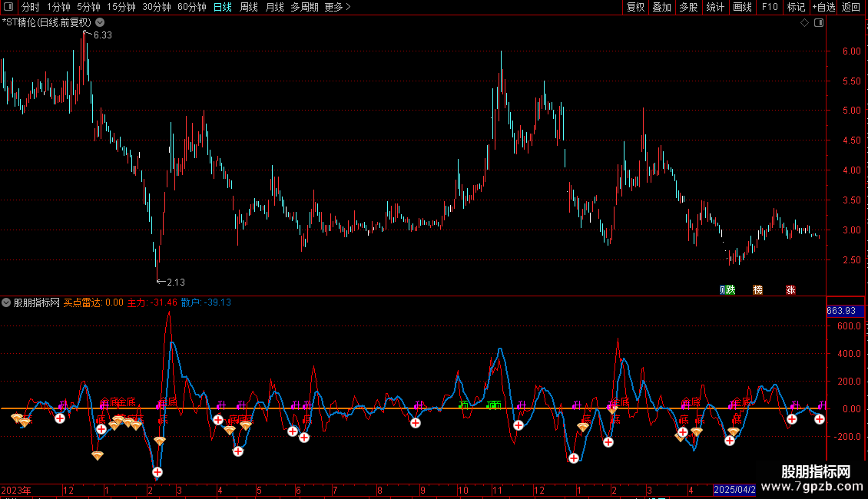Click the +自选 add to watchlist button
Screen dimensions: 868x499
[x=823, y=7]
